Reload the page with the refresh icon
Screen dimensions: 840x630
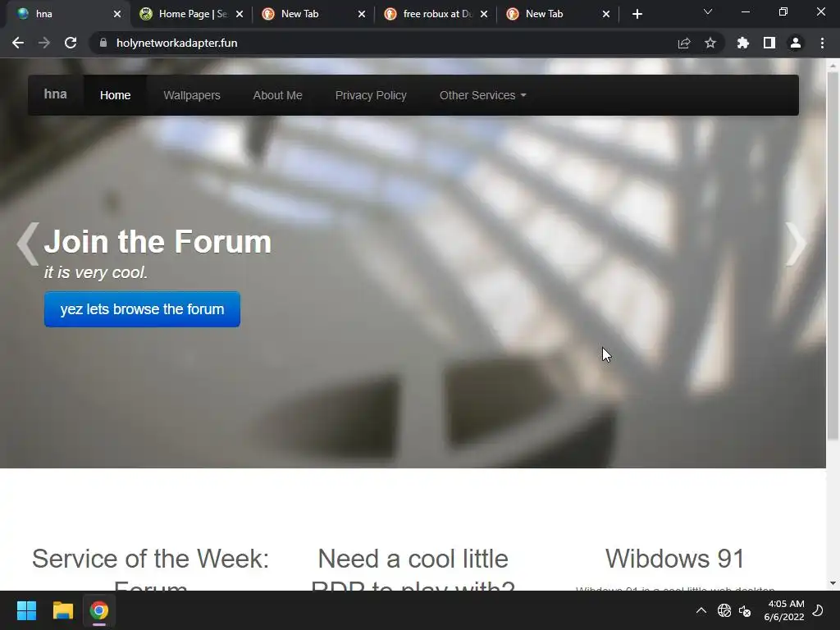pyautogui.click(x=71, y=43)
